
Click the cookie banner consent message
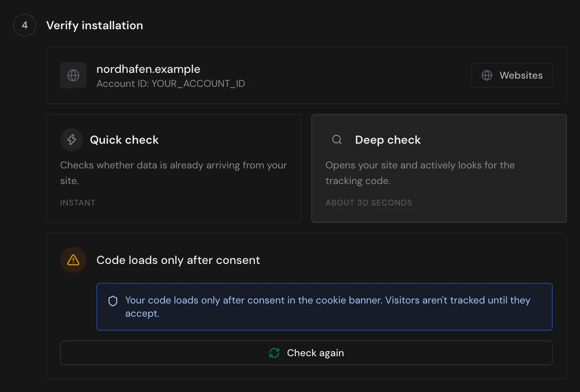point(327,307)
